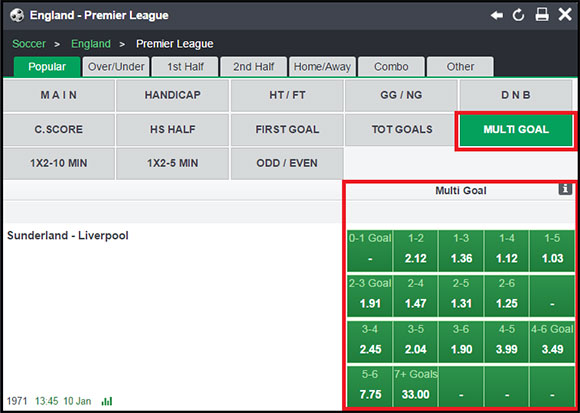Select the HANDICAP market button

pyautogui.click(x=172, y=95)
